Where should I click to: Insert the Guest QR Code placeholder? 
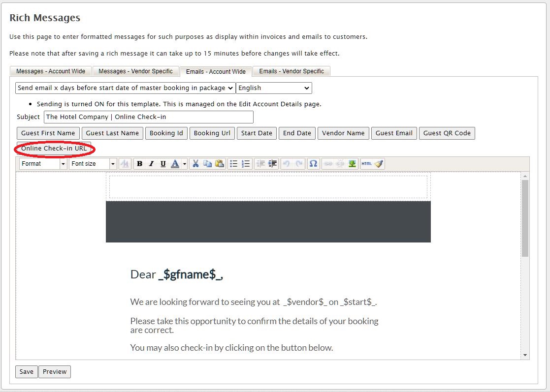447,133
